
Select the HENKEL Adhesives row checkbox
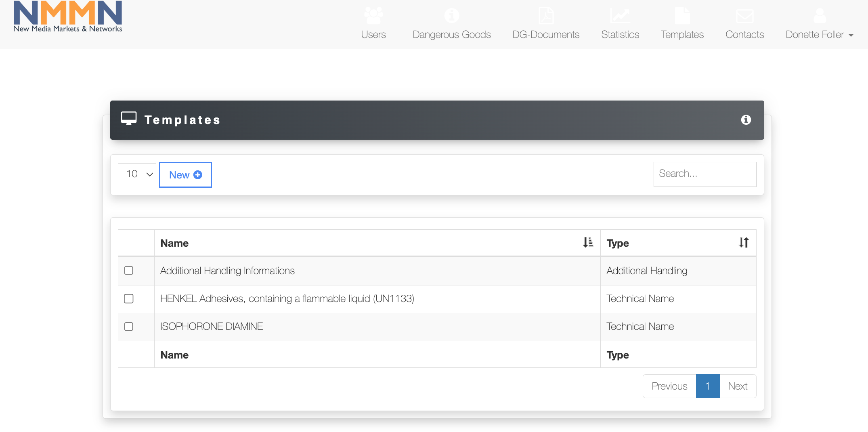pyautogui.click(x=129, y=299)
